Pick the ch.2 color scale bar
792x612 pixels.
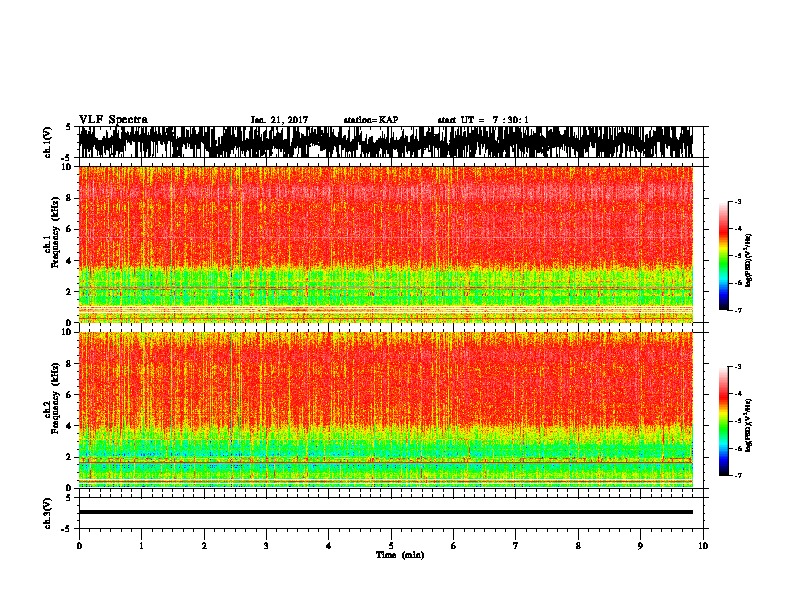pyautogui.click(x=723, y=421)
